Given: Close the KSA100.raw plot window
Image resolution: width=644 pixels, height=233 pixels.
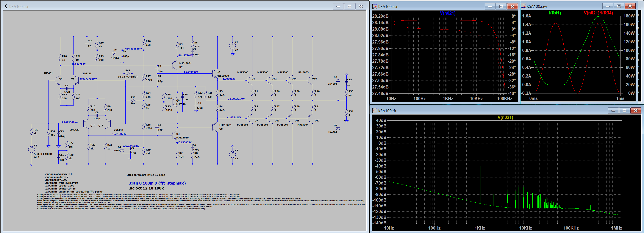Looking at the screenshot, I should (x=630, y=6).
